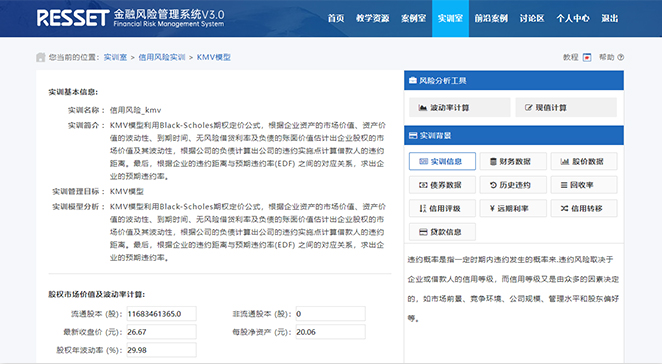Open the 财务数据 button

click(x=513, y=161)
